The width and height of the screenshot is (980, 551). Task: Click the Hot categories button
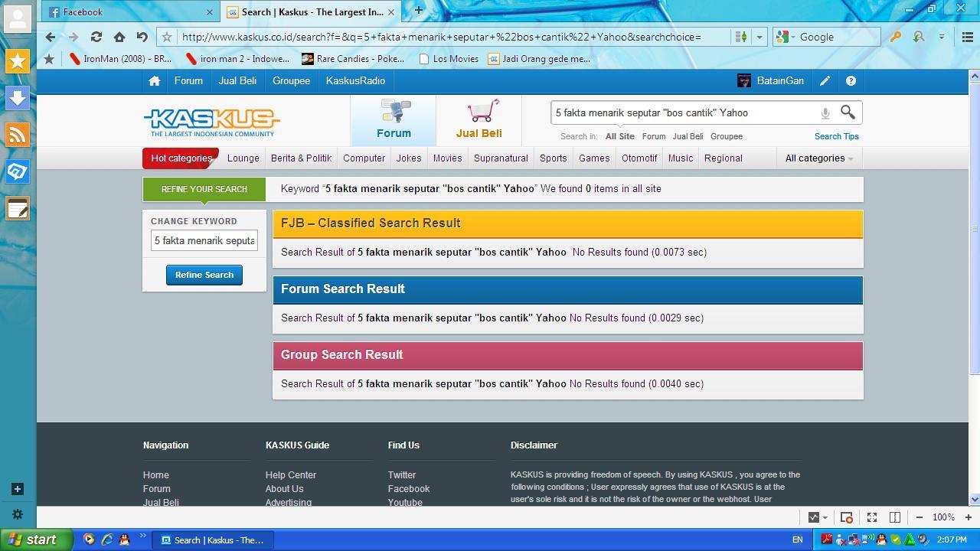click(181, 158)
